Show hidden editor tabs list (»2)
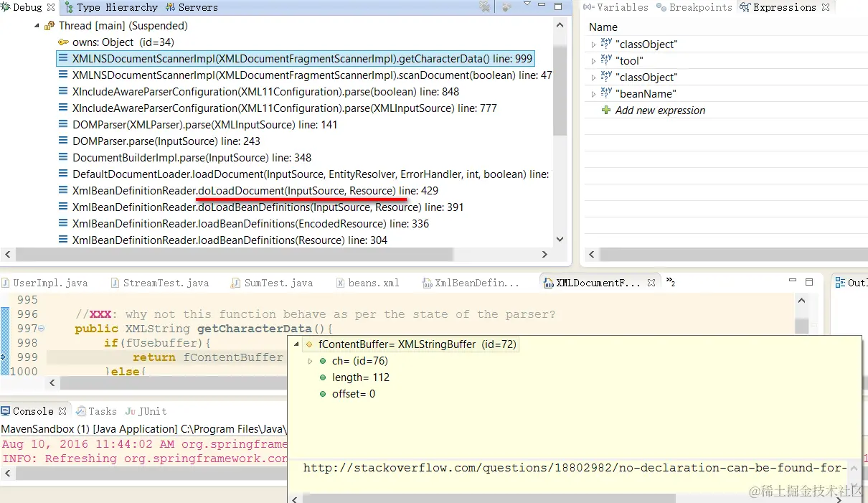This screenshot has height=503, width=868. pos(671,282)
